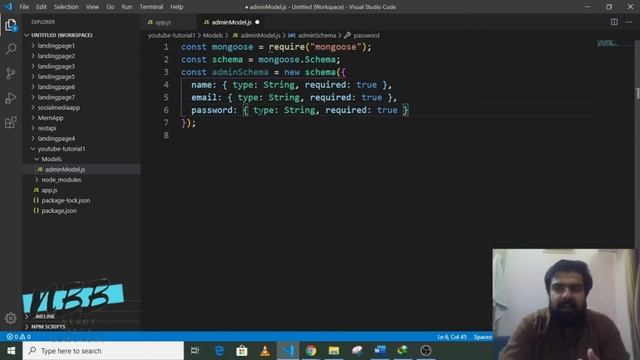640x360 pixels.
Task: Launch Microsoft Edge from taskbar
Action: 219,351
